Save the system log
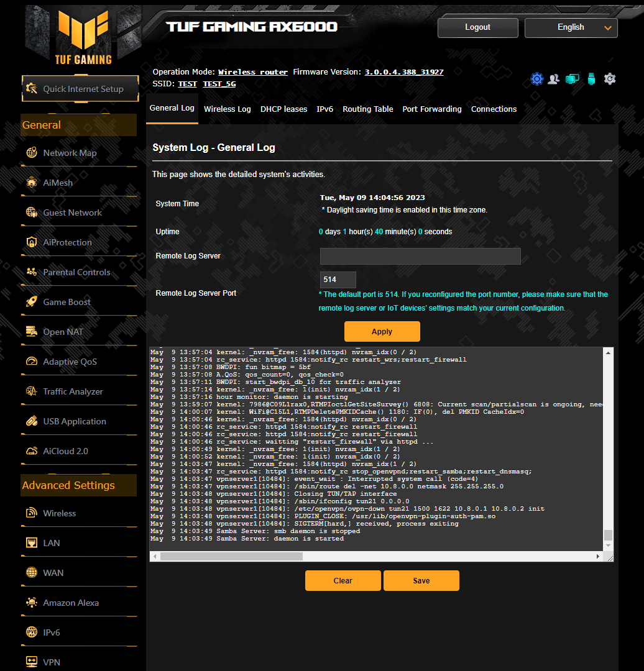 pos(421,581)
